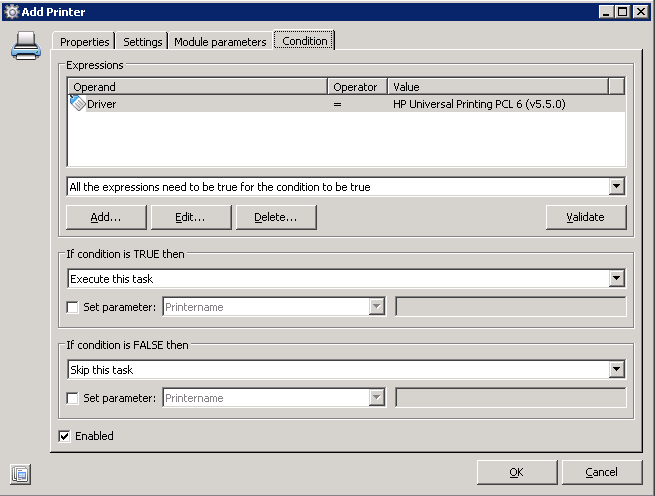Screen dimensions: 655x496
Task: Check Set parameter under TRUE condition
Action: [x=73, y=308]
